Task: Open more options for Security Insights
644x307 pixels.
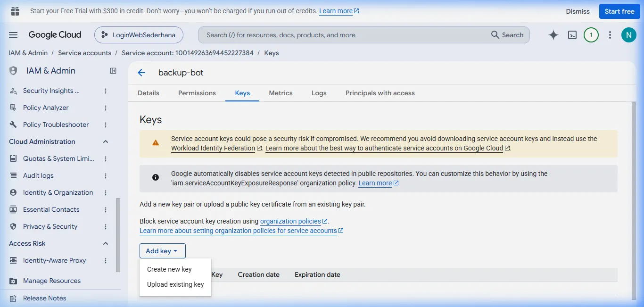Action: [x=106, y=91]
